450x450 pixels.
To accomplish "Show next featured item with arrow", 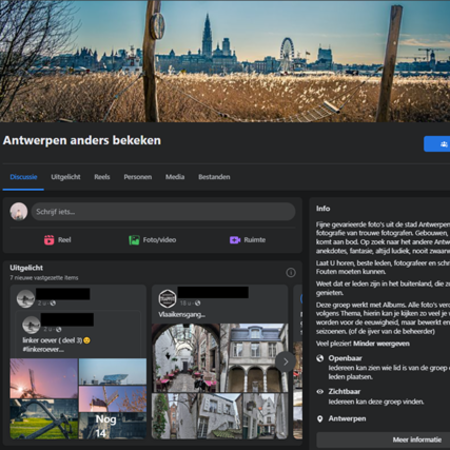I will click(x=285, y=362).
